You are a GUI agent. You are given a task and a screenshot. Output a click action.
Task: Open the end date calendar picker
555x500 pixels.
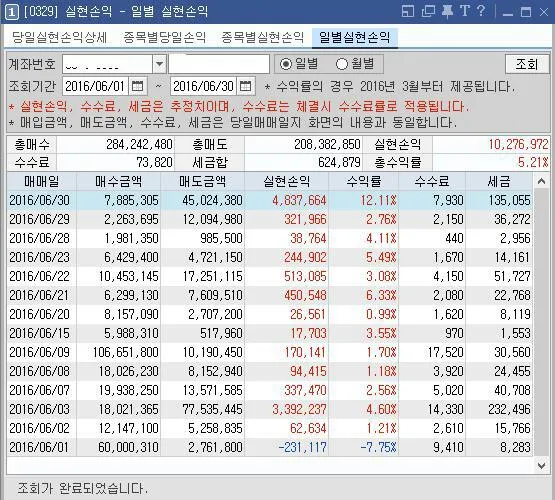(245, 86)
